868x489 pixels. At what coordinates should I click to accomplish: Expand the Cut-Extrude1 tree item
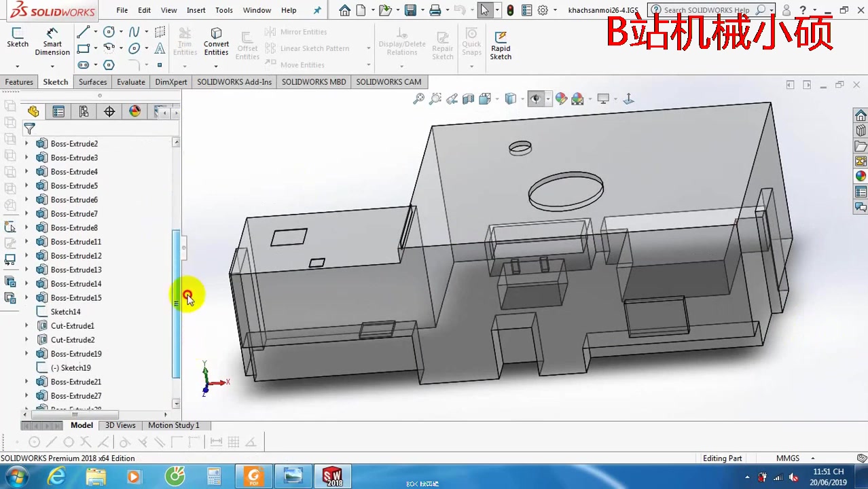(x=26, y=325)
